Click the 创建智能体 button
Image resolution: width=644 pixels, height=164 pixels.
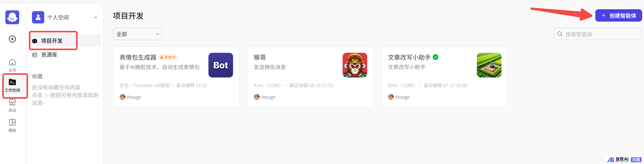point(618,16)
